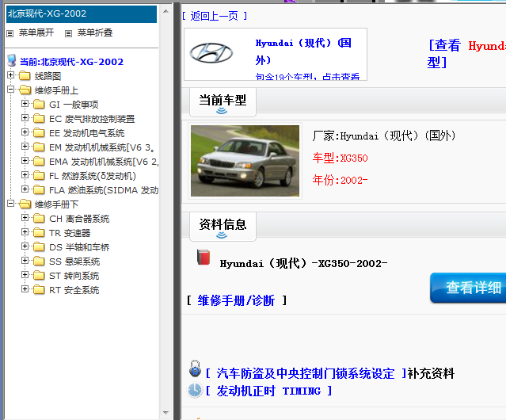The width and height of the screenshot is (506, 420).
Task: Click the 维修手册下 open folder icon
Action: click(25, 204)
